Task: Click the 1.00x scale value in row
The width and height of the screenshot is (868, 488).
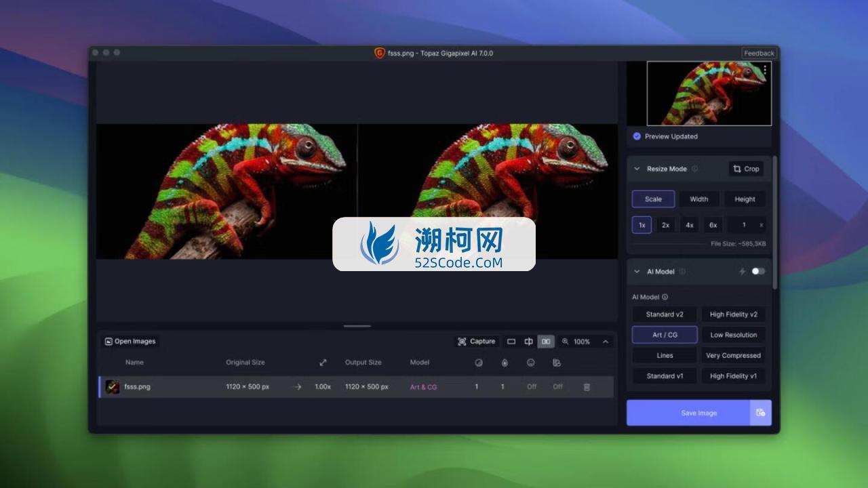Action: coord(323,387)
